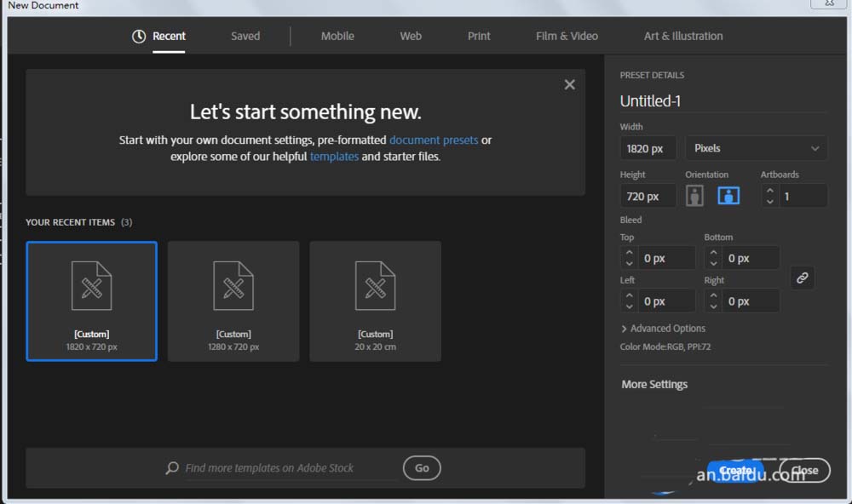Click the Go button for Adobe Stock
The width and height of the screenshot is (852, 504).
422,468
